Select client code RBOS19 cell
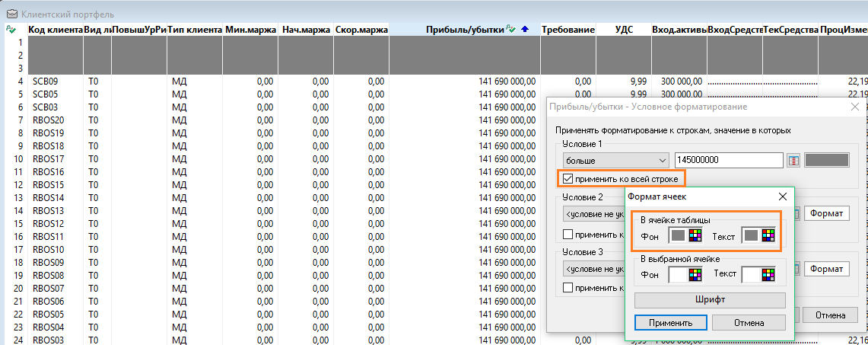The width and height of the screenshot is (868, 345). [56, 133]
